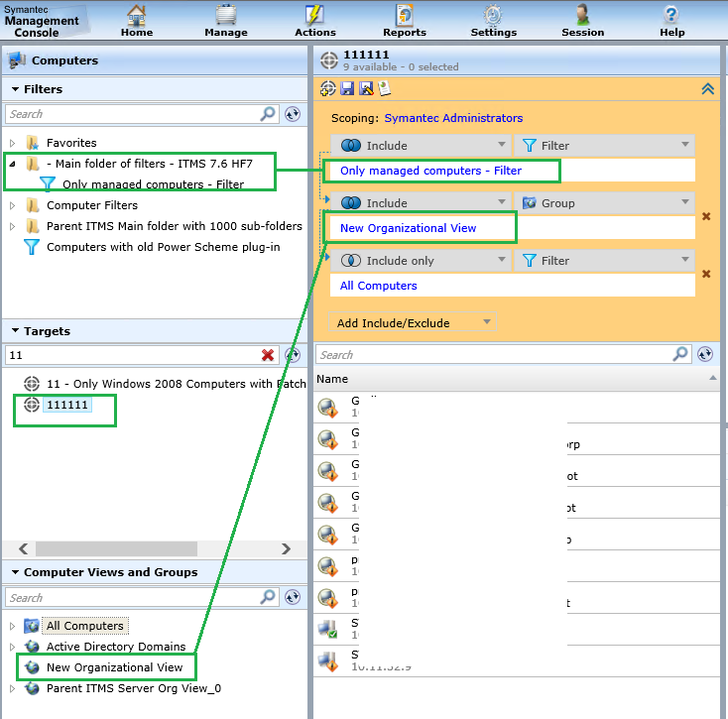Select Only managed computers - Filter tree item
The width and height of the screenshot is (728, 719).
153,184
